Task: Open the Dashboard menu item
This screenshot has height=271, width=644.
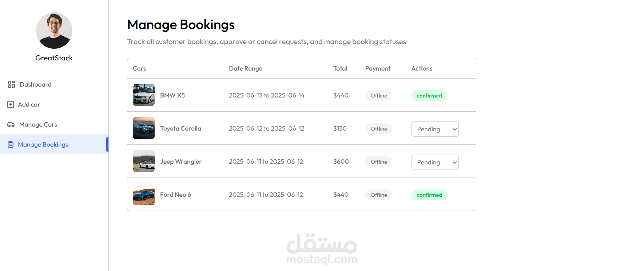Action: click(x=35, y=84)
